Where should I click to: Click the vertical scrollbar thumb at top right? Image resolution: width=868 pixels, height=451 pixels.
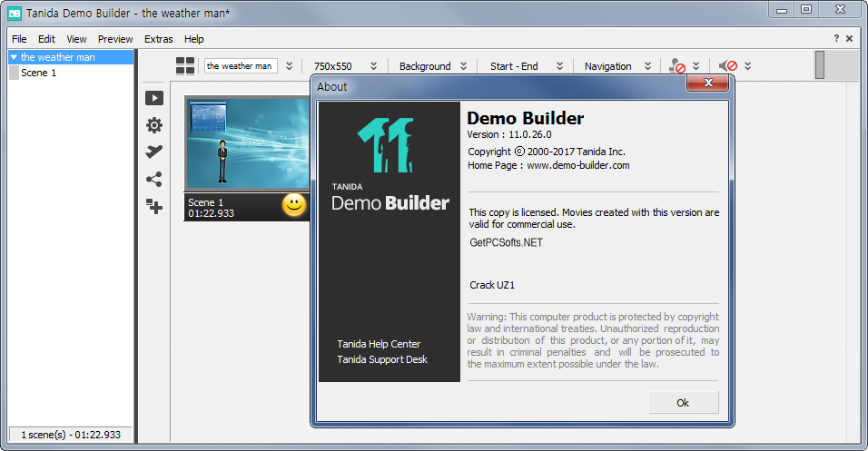click(x=820, y=64)
